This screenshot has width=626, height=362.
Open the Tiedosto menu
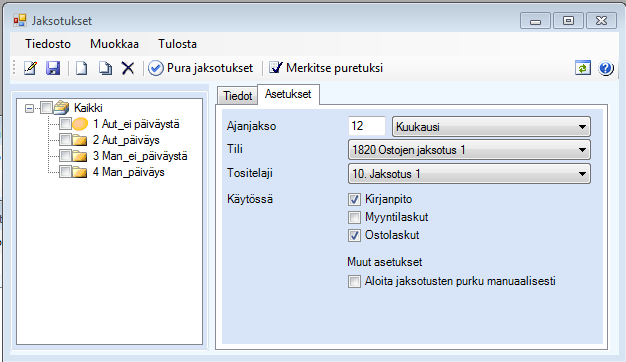(48, 44)
